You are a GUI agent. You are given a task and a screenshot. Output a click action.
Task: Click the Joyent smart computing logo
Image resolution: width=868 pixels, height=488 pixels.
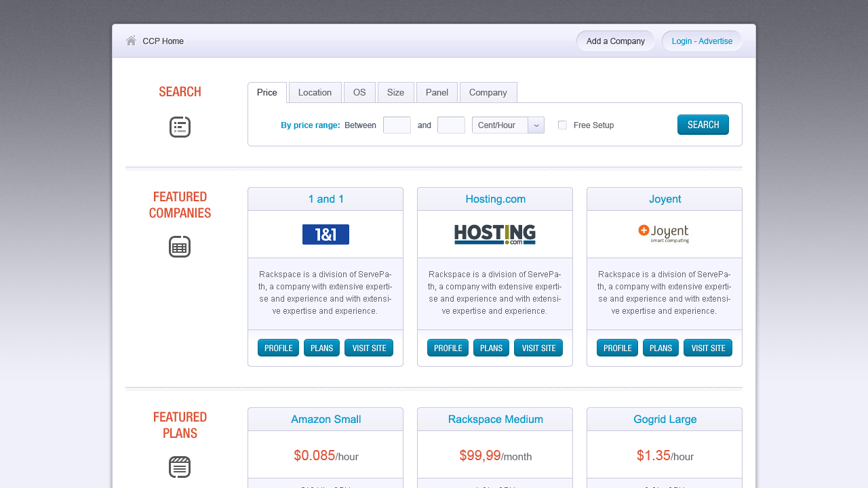point(664,234)
